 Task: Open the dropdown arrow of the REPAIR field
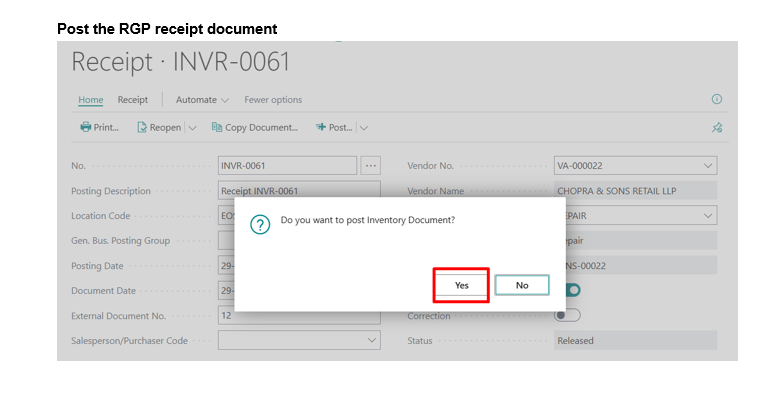[708, 216]
